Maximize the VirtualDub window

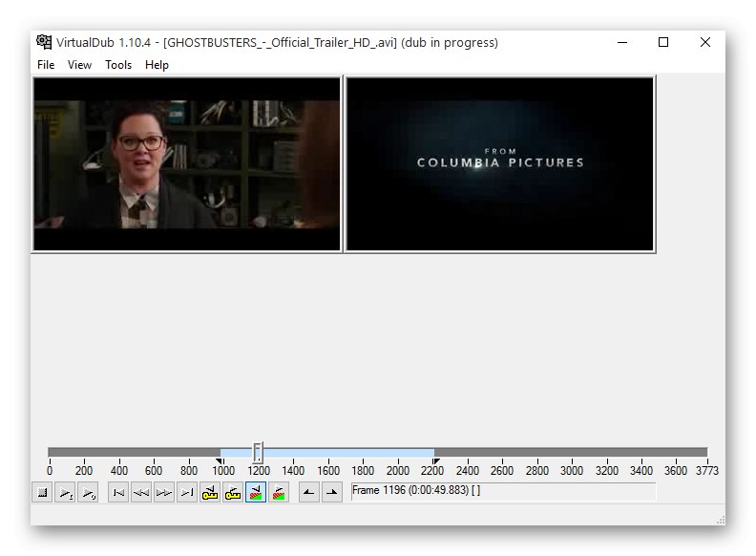pyautogui.click(x=663, y=42)
